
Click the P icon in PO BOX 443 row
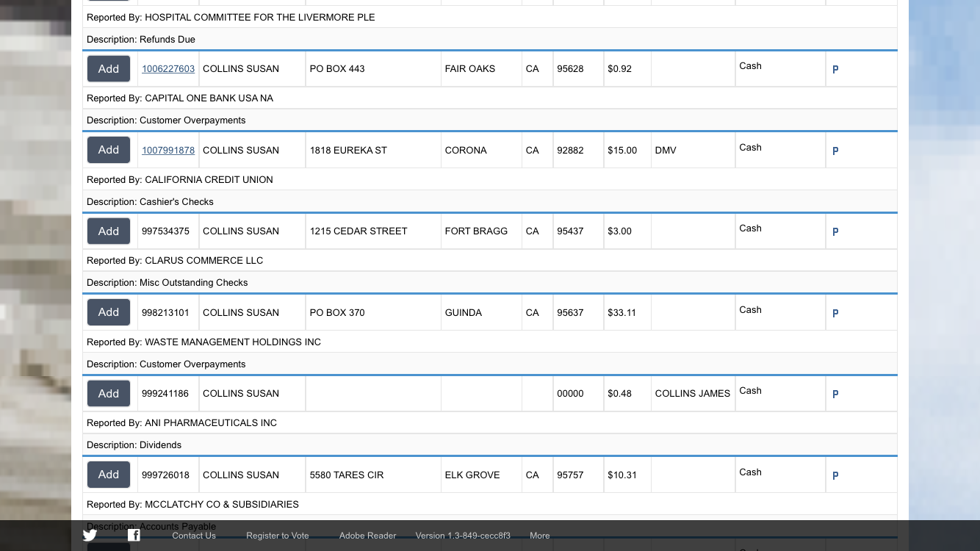click(x=835, y=69)
